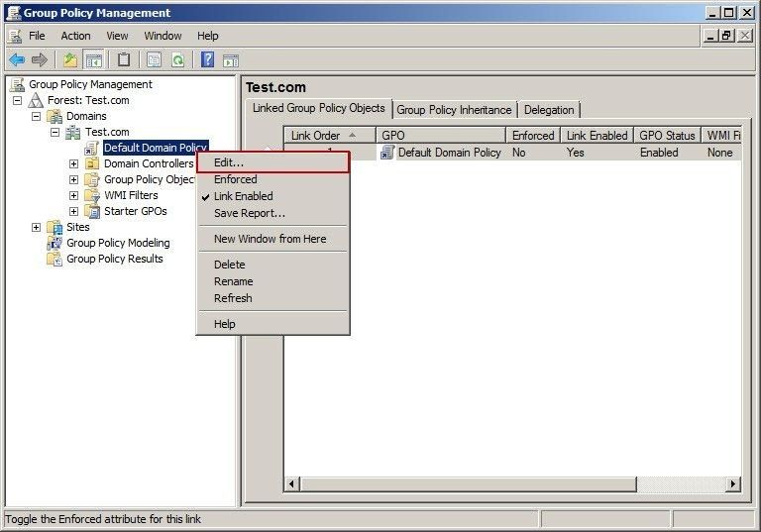Collapse the Forest: Test.com node
This screenshot has height=532, width=761.
click(18, 100)
